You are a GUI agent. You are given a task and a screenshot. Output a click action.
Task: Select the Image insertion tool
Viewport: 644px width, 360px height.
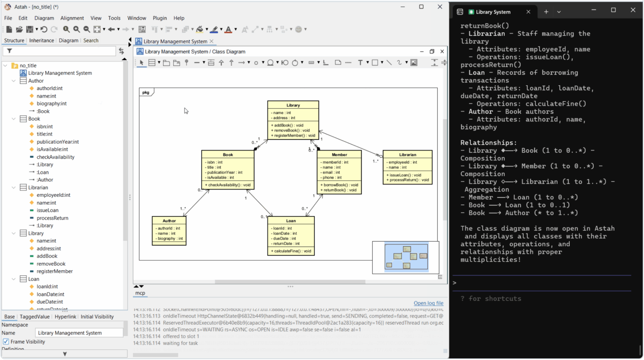414,63
